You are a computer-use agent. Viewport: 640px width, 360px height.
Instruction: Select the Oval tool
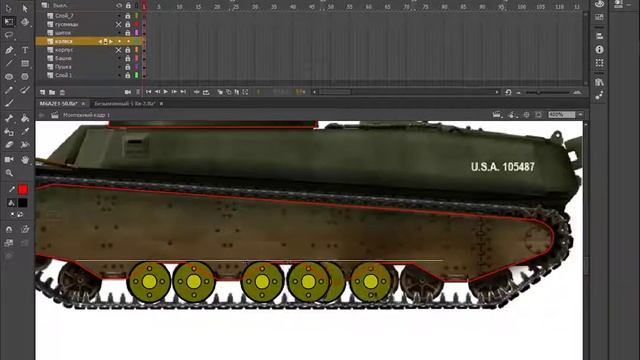[9, 77]
